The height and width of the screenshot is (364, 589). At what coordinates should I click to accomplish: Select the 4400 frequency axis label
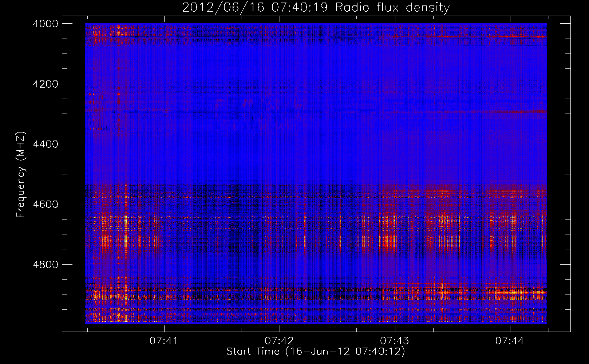tap(46, 144)
